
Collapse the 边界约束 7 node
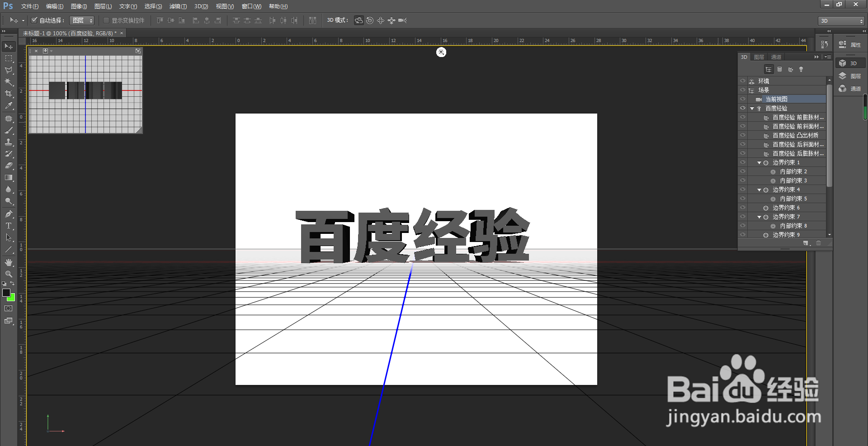click(x=759, y=217)
